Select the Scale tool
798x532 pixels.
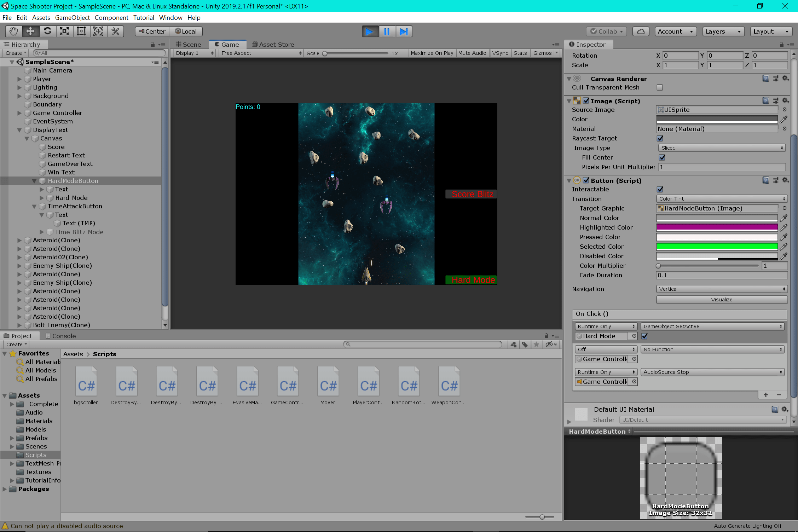click(x=64, y=31)
